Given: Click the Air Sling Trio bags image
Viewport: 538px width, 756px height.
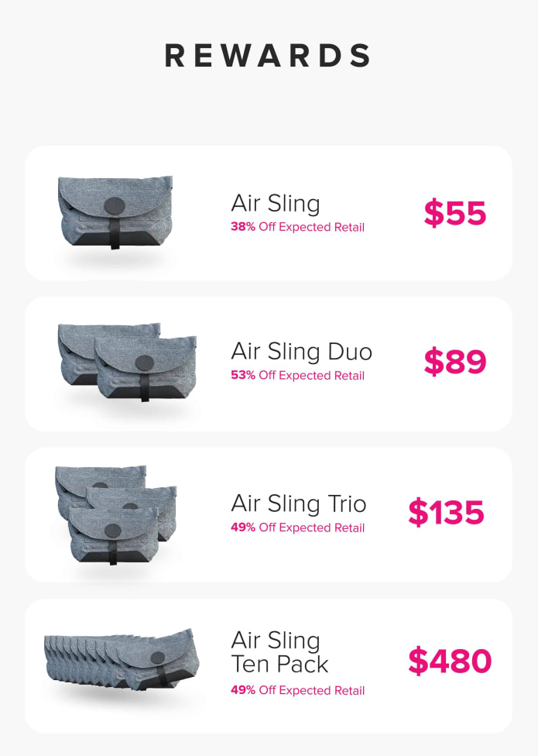Looking at the screenshot, I should (115, 515).
